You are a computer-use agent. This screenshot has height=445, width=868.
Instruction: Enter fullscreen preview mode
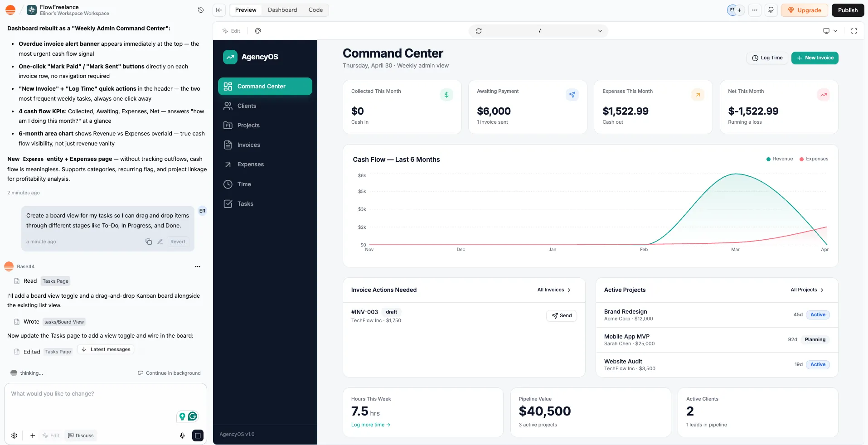[x=854, y=31]
